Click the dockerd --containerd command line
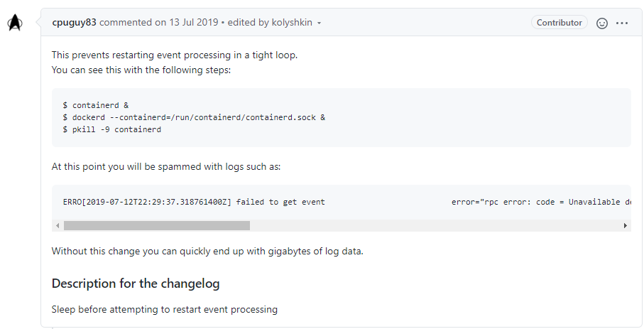The width and height of the screenshot is (644, 329). tap(193, 117)
